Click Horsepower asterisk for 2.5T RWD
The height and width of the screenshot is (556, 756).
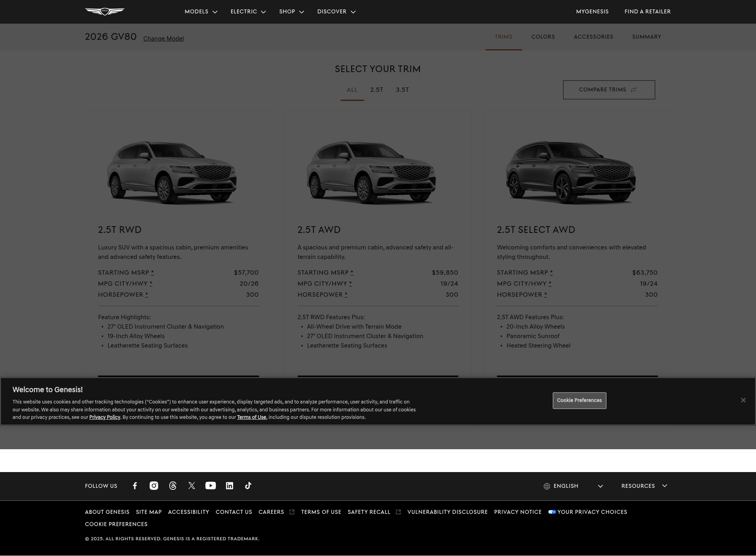[146, 295]
